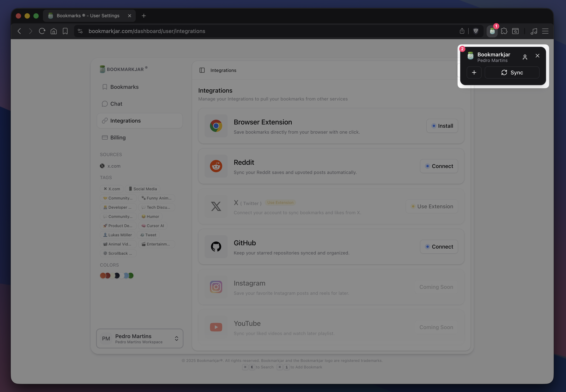566x392 pixels.
Task: Open the browser hamburger menu
Action: 545,31
